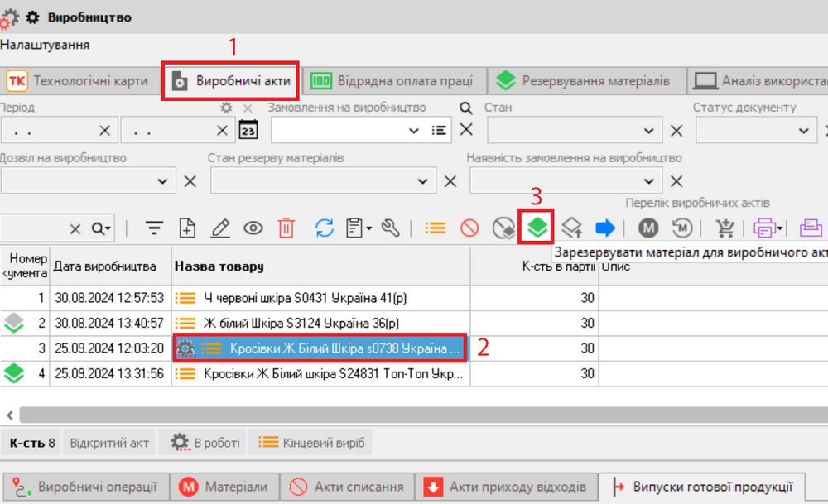The width and height of the screenshot is (828, 504).
Task: Open the 'Налаштування' menu
Action: (x=46, y=45)
